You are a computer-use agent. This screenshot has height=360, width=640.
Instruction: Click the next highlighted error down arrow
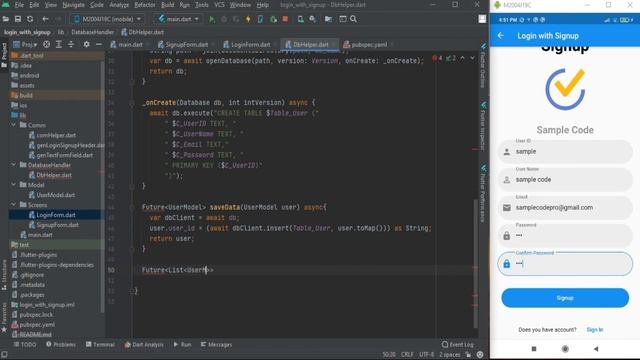coord(472,58)
